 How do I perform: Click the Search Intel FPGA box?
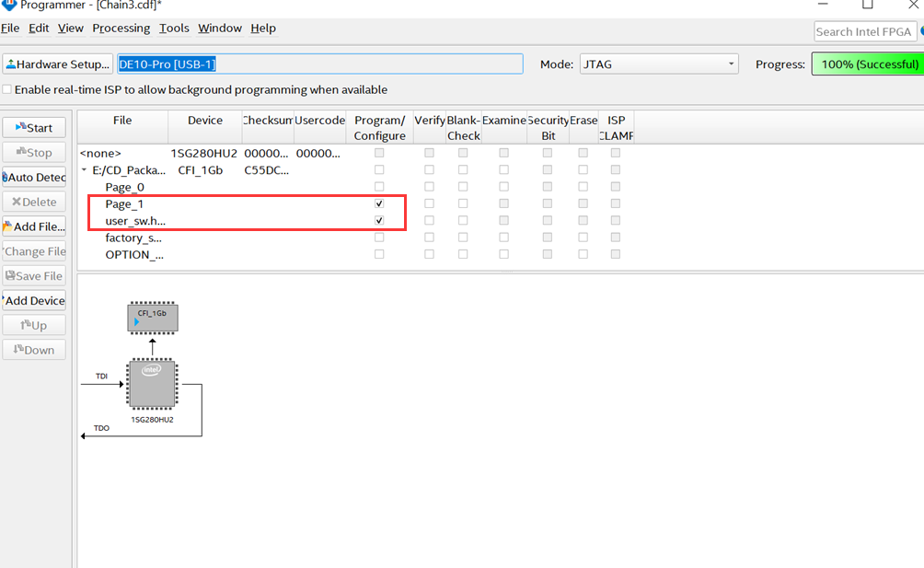865,32
